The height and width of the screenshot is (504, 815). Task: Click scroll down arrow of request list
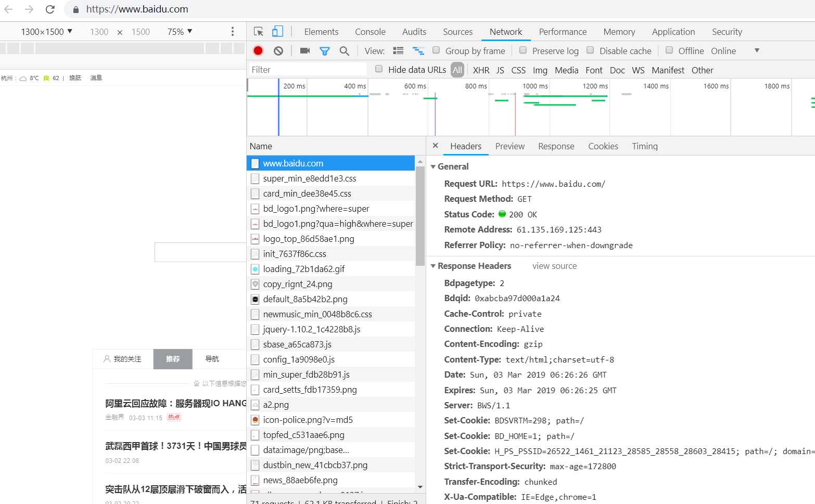[420, 487]
